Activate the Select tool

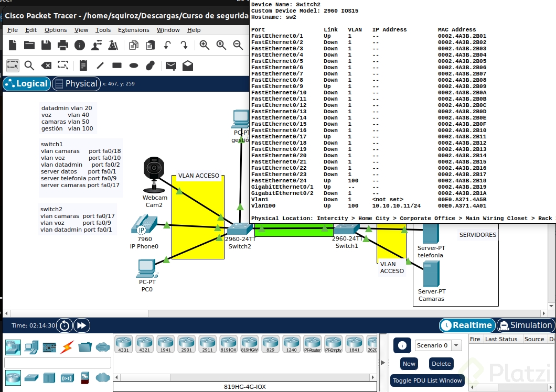pos(13,65)
